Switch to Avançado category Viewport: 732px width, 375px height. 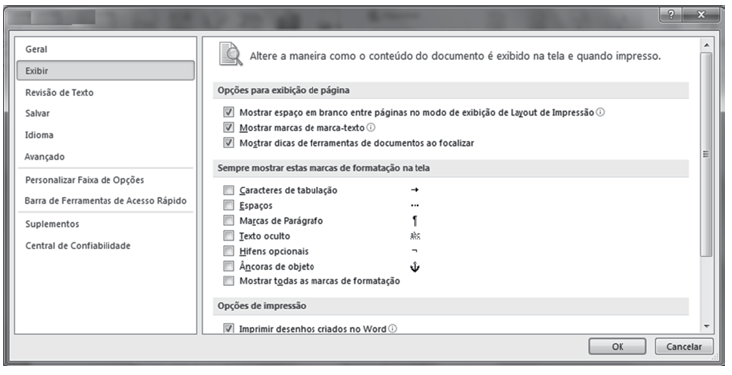click(x=106, y=156)
